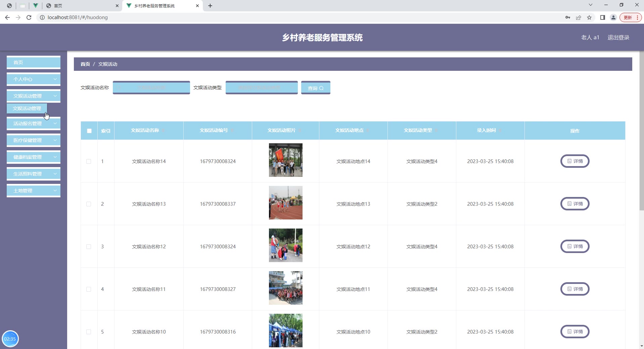The image size is (644, 349).
Task: Open a new browser tab with plus icon
Action: click(x=210, y=6)
